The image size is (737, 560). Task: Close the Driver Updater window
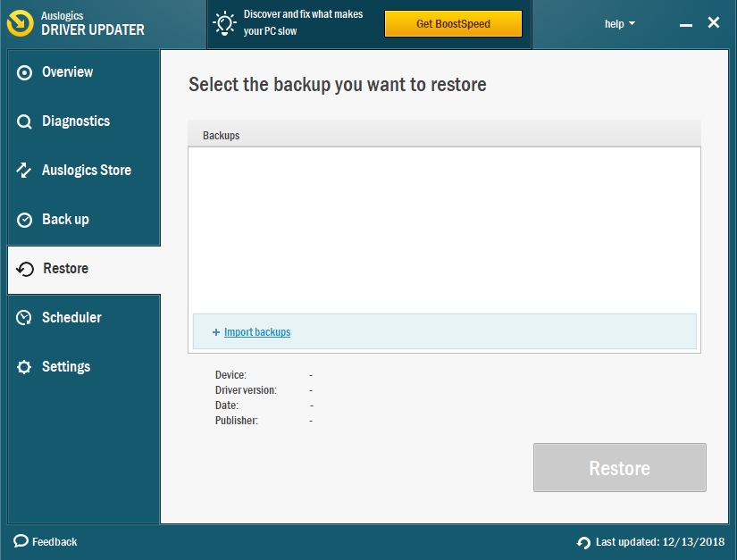[714, 23]
